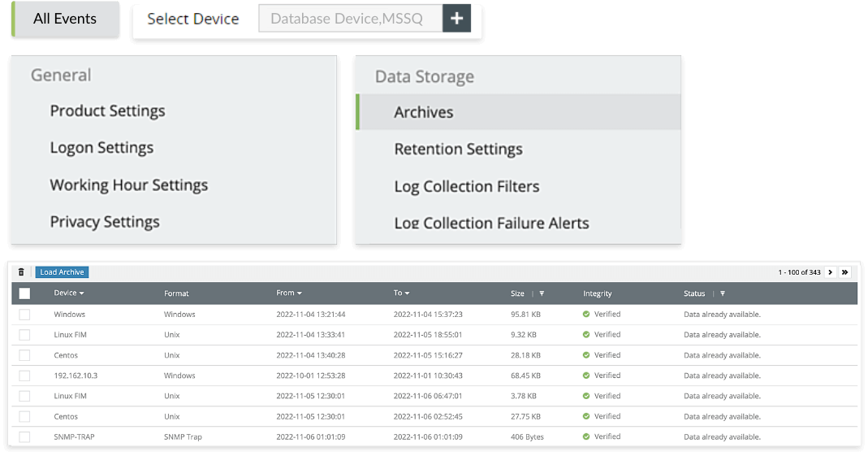Click the Integrity column header

coord(598,293)
